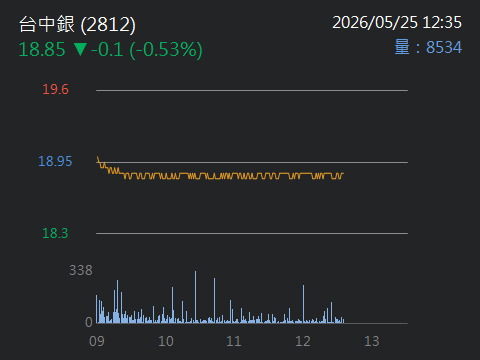Click the green down-triangle change indicator
480x360 pixels.
tap(80, 49)
